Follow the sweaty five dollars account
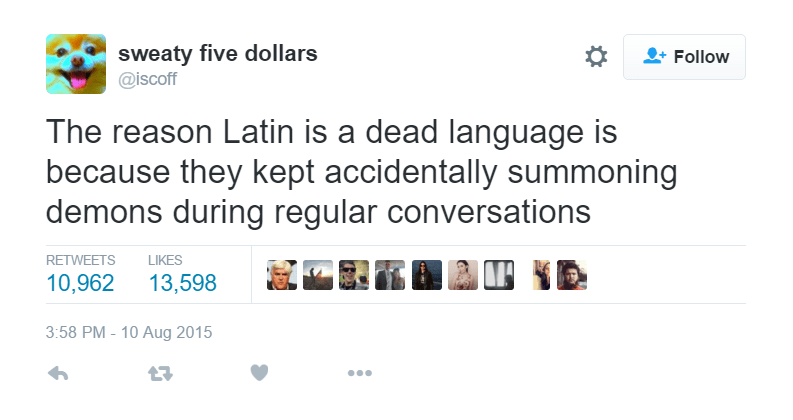Image resolution: width=793 pixels, height=420 pixels. 685,57
